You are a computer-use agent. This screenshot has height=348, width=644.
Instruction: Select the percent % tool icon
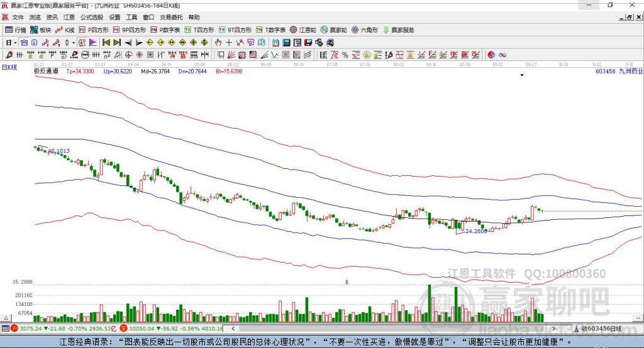pos(345,55)
